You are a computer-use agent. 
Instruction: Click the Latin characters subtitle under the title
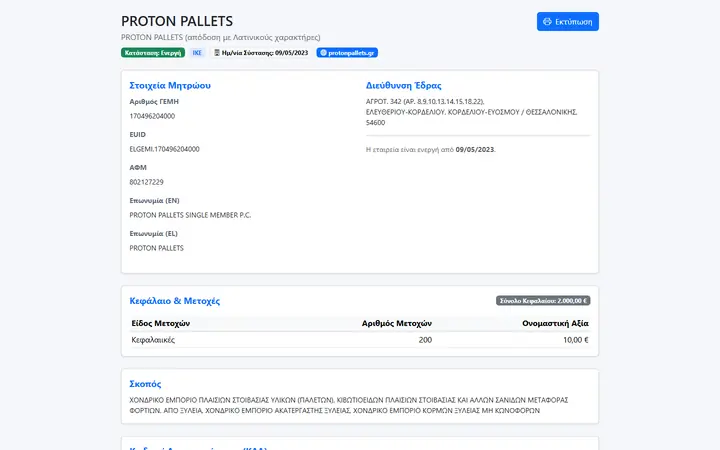(x=221, y=37)
